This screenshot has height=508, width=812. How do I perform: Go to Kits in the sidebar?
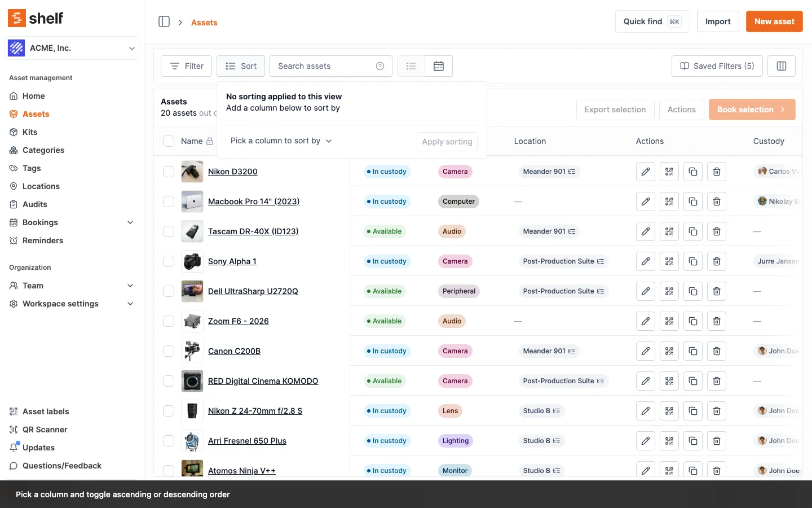tap(30, 132)
